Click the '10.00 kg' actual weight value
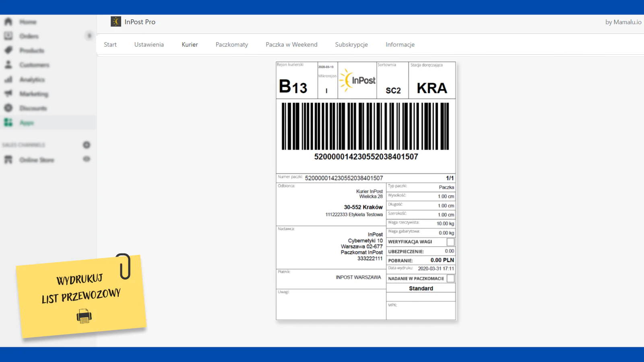This screenshot has height=362, width=644. (445, 224)
